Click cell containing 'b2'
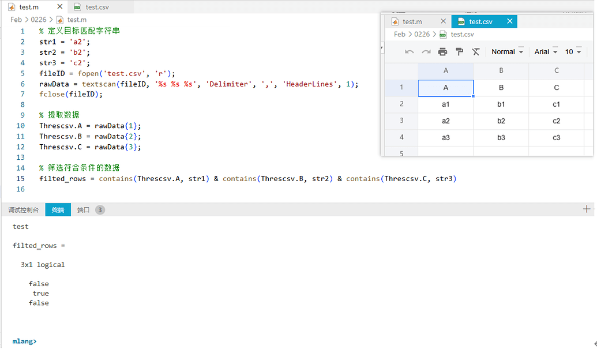 [x=501, y=121]
